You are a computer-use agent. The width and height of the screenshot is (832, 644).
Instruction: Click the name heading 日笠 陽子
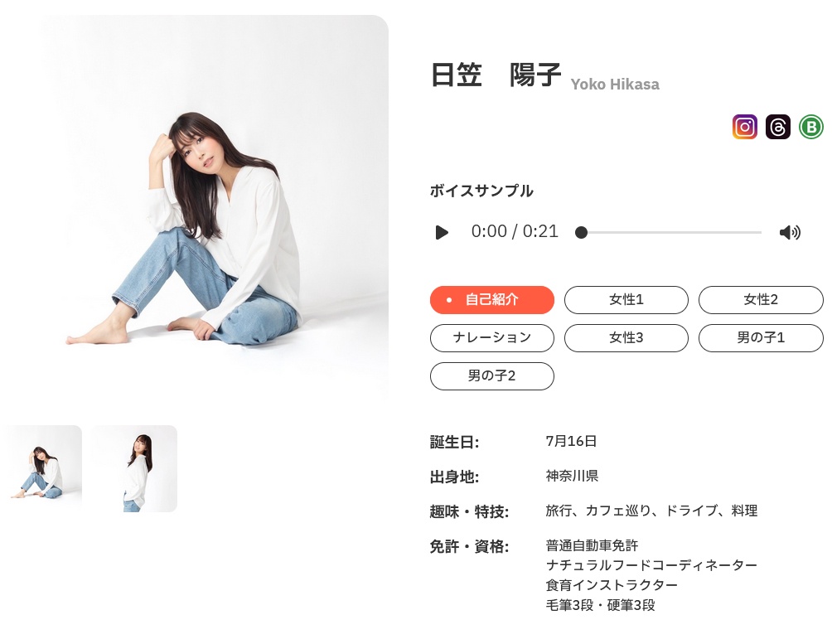[x=496, y=75]
